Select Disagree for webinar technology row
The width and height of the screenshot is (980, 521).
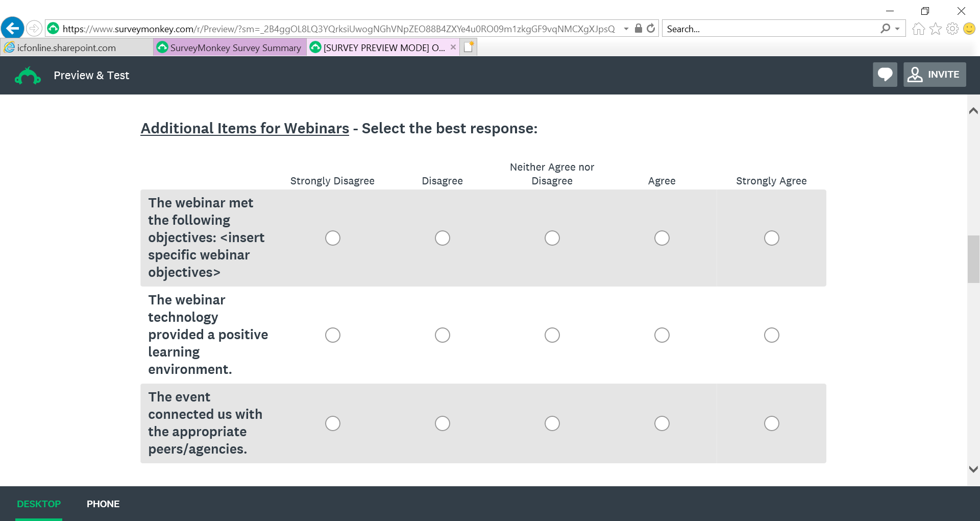click(x=442, y=335)
